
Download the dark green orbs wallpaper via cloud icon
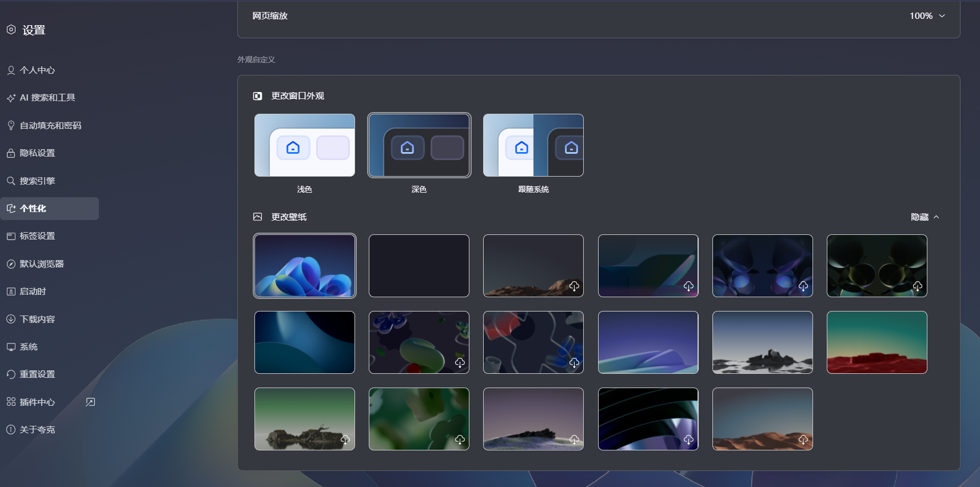pyautogui.click(x=918, y=286)
